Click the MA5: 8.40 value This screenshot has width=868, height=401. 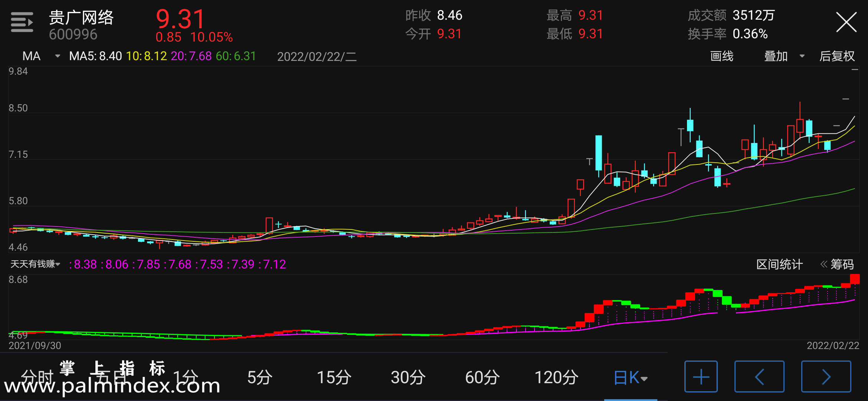(95, 56)
